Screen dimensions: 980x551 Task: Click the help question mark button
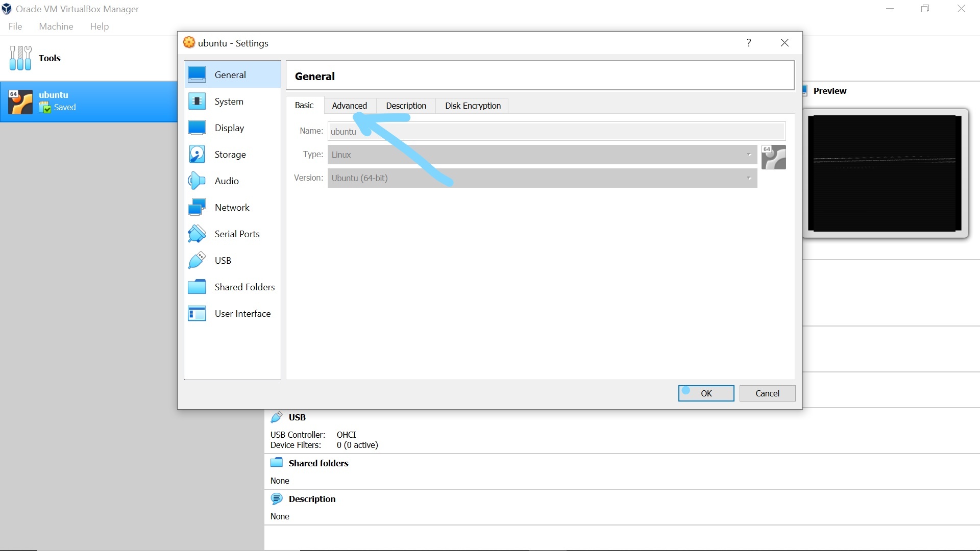[x=749, y=42]
